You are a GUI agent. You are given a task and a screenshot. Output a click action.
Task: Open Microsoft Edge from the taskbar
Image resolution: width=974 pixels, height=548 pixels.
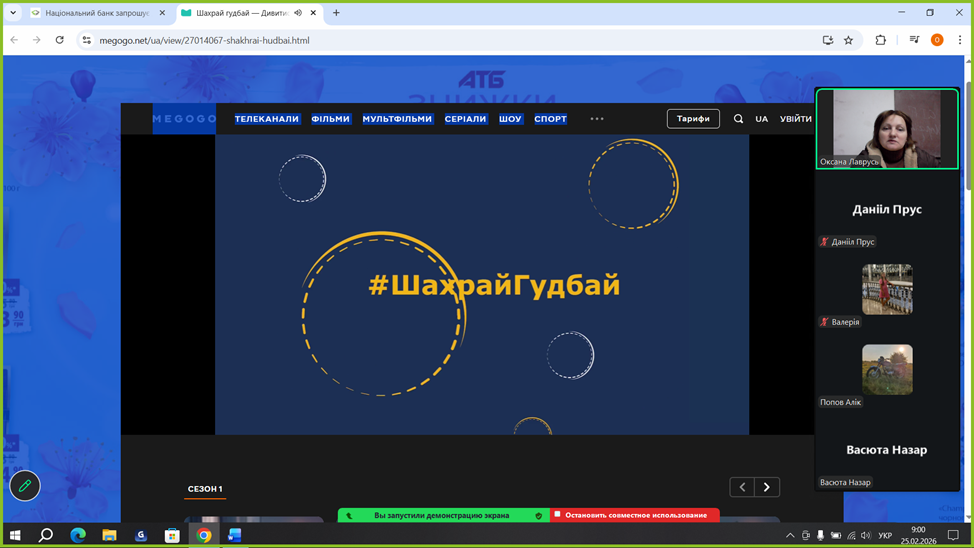click(x=78, y=535)
